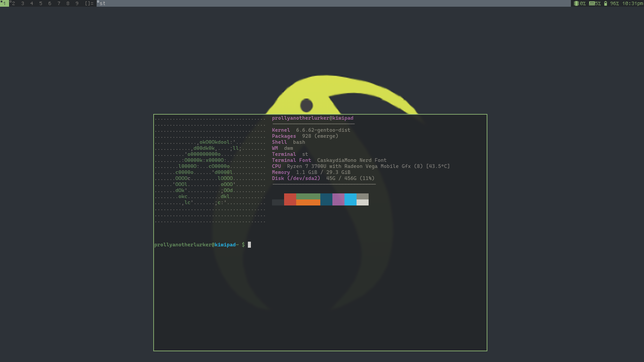Click the WM dwm line
The image size is (644, 362).
pos(282,148)
